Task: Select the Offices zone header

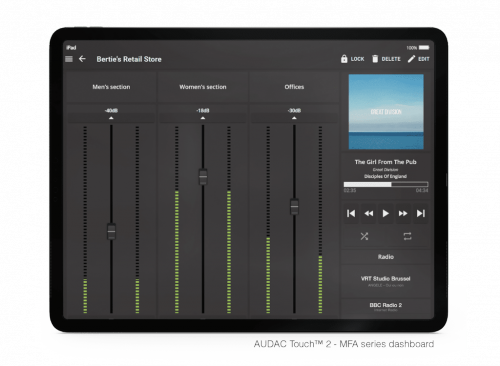Action: 294,87
